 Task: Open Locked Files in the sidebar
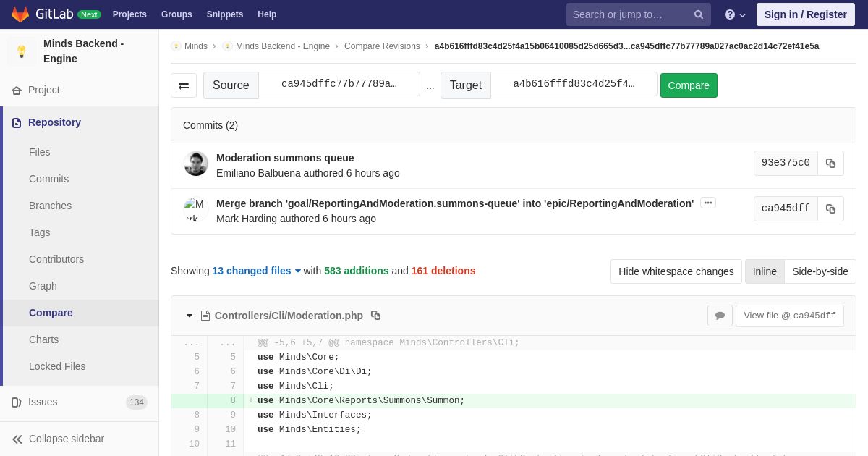click(x=57, y=366)
